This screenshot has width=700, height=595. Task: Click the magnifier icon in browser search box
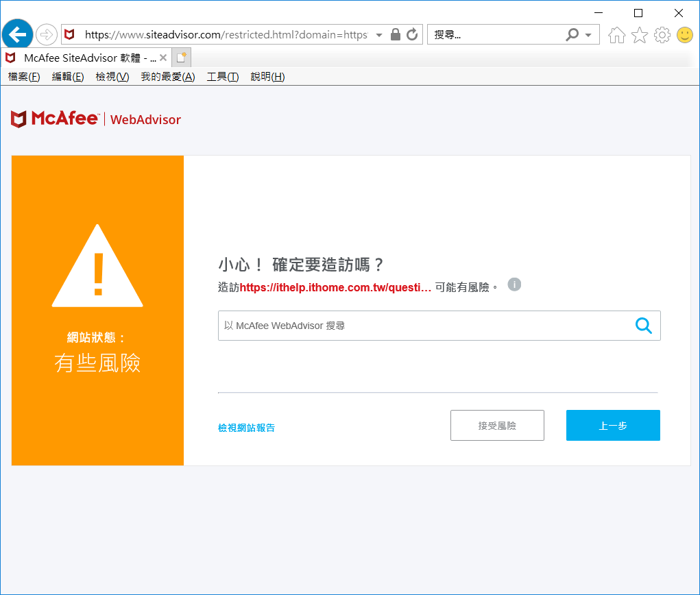(x=572, y=34)
